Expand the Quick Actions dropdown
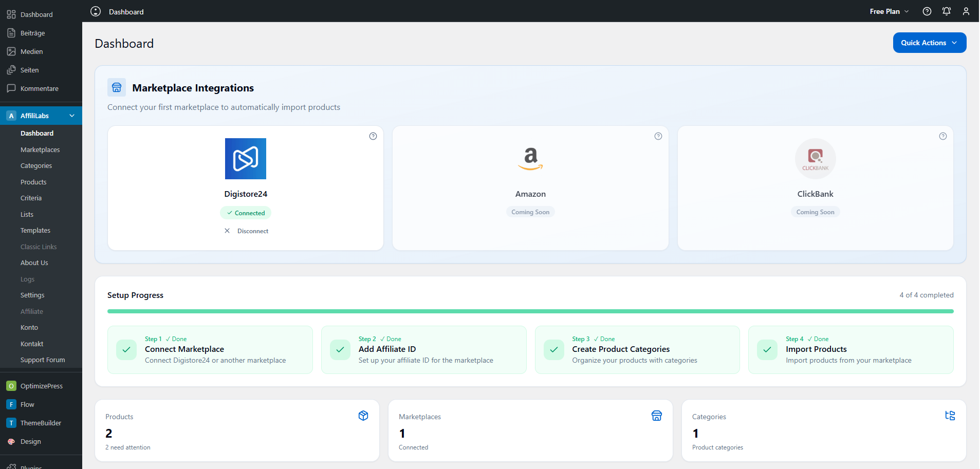The width and height of the screenshot is (980, 469). [929, 43]
